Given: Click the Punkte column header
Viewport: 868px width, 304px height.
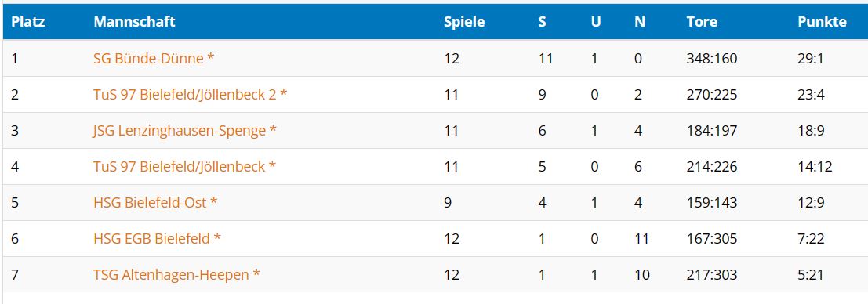Looking at the screenshot, I should (x=822, y=22).
